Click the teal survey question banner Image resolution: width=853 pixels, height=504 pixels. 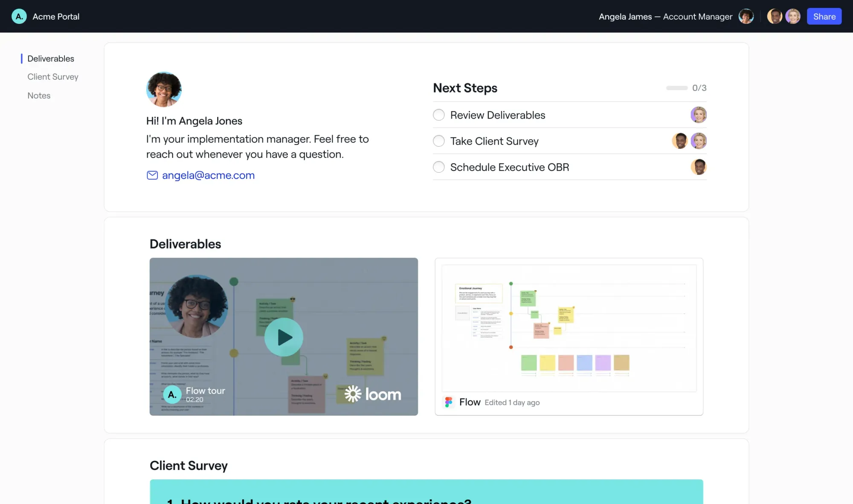tap(426, 492)
